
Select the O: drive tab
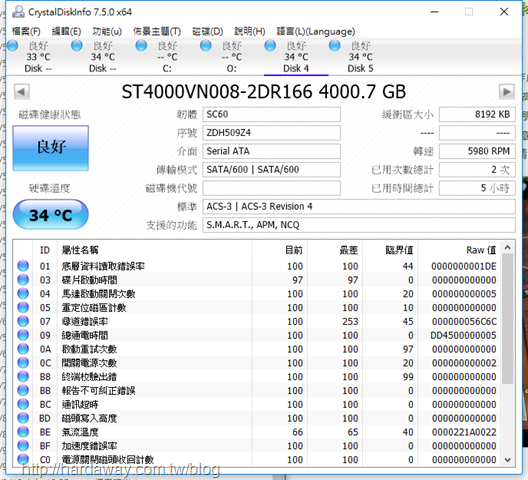232,57
